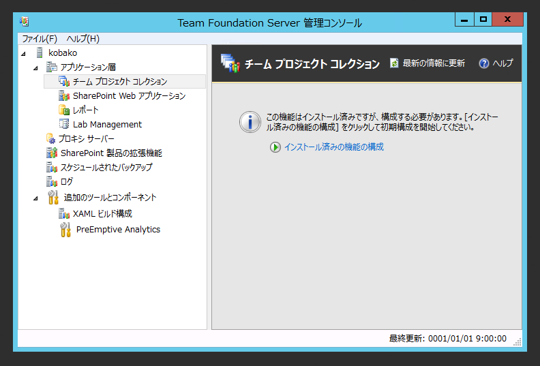Click the resize grip in status bar
Screen dimensions: 540x366
click(517, 342)
